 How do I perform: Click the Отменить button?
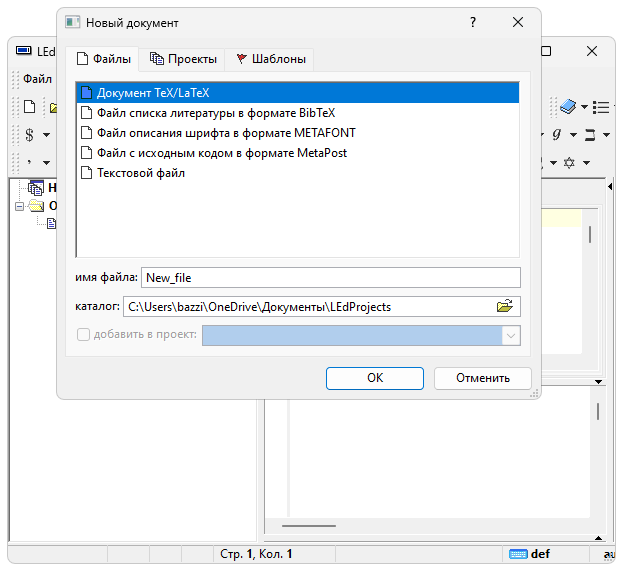(x=482, y=378)
